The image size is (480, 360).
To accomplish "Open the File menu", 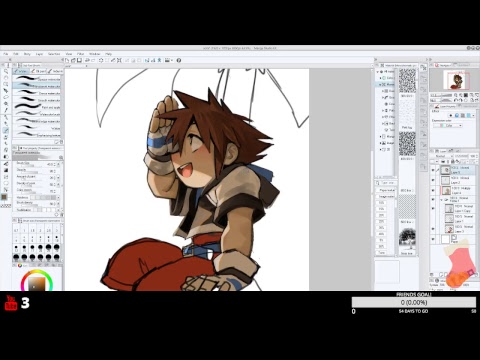I will point(6,54).
